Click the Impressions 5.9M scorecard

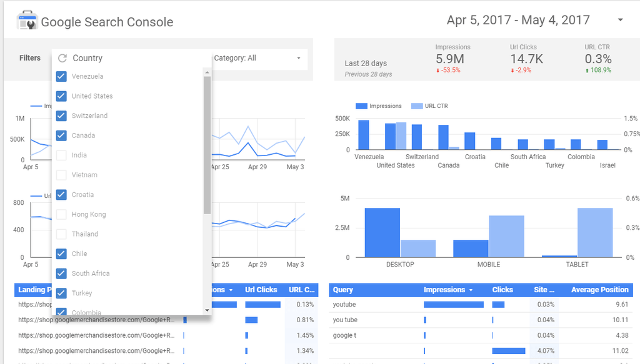point(452,59)
